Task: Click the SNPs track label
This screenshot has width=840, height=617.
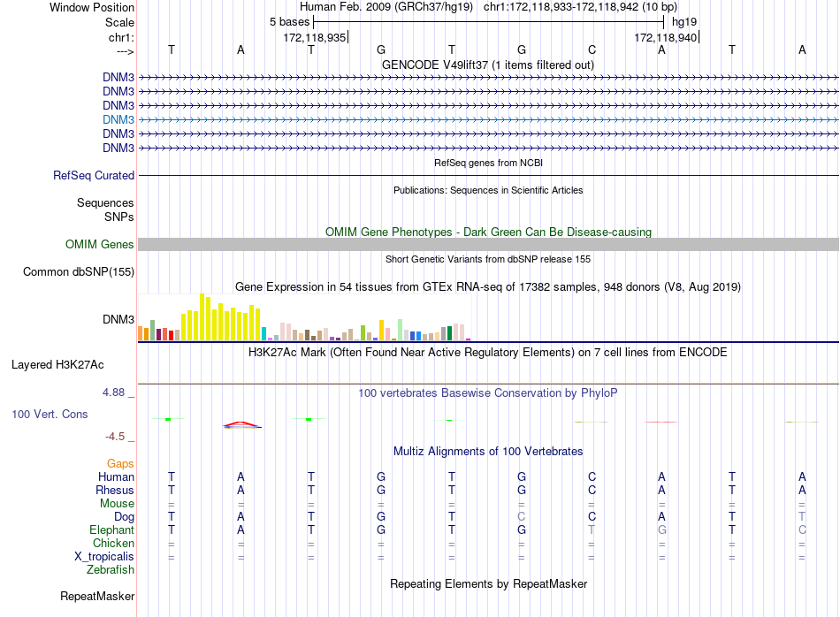Action: 119,217
